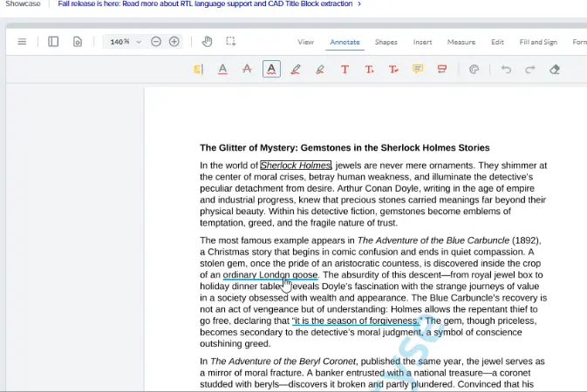Open the 140% zoom level dropdown
The width and height of the screenshot is (587, 392).
[x=139, y=42]
